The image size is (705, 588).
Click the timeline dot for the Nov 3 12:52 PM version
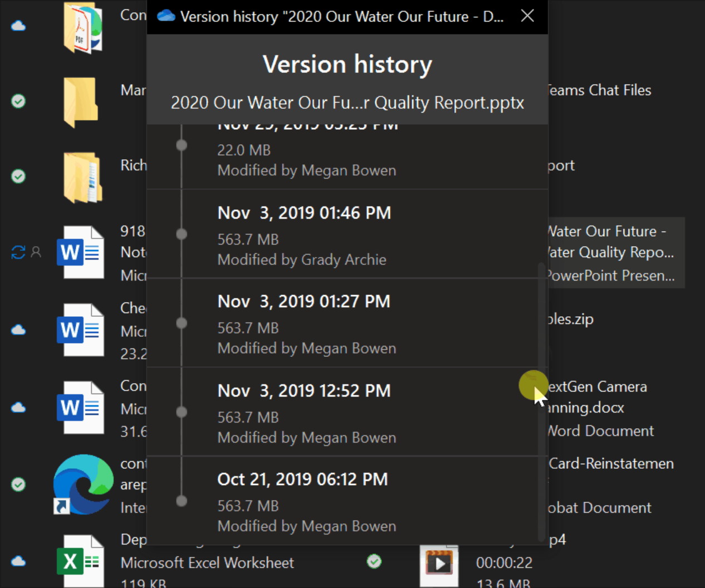(x=181, y=412)
